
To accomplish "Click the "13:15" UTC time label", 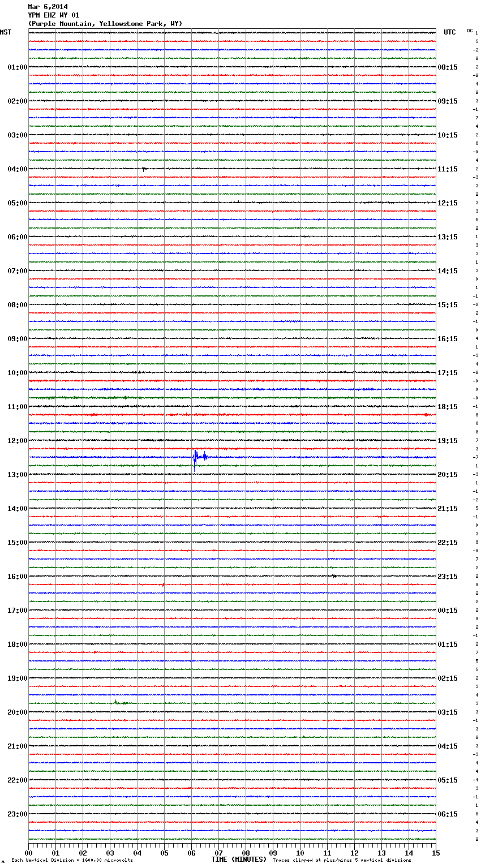I will point(448,237).
